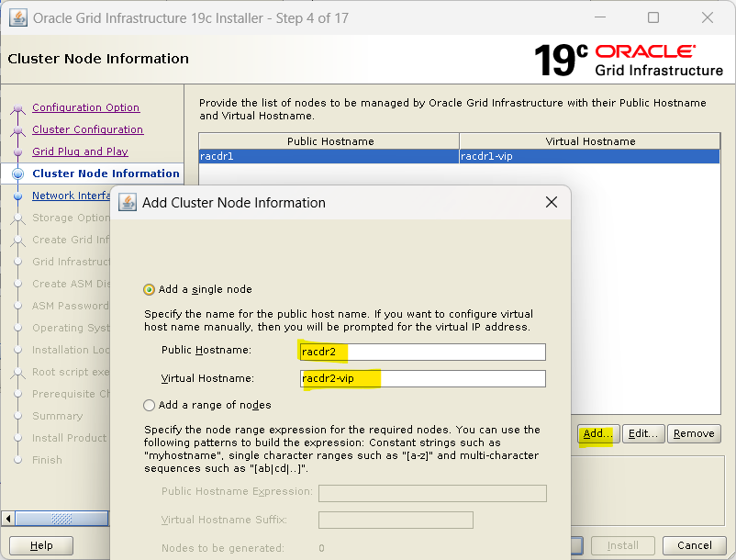Viewport: 736px width, 560px height.
Task: Click the Java icon in Add Cluster Node dialog
Action: [128, 202]
